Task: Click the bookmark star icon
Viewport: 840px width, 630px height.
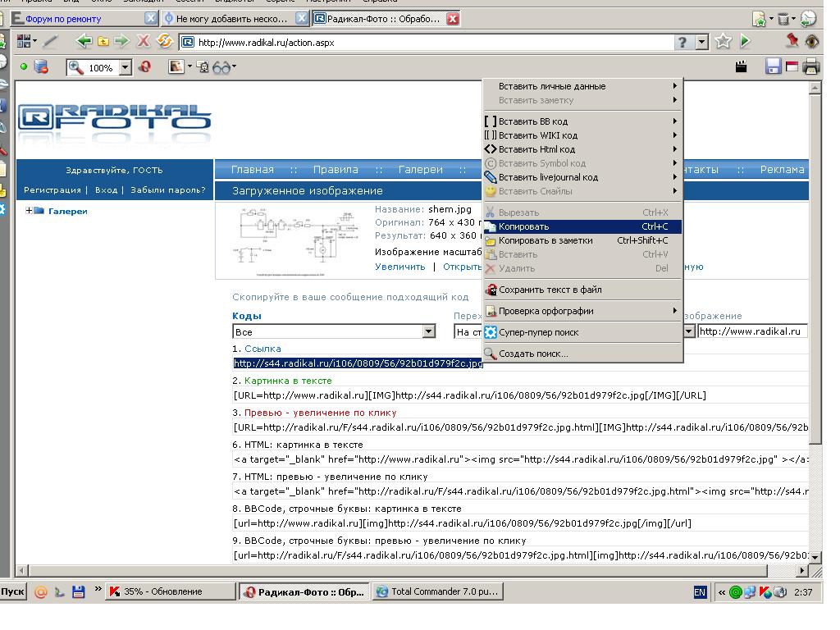Action: point(723,42)
